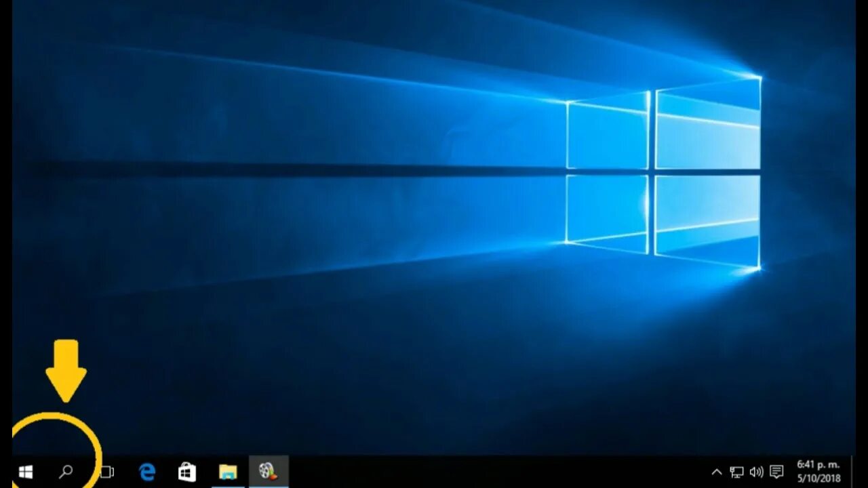Open File Explorer from taskbar
Image resolution: width=868 pixels, height=488 pixels.
click(228, 472)
